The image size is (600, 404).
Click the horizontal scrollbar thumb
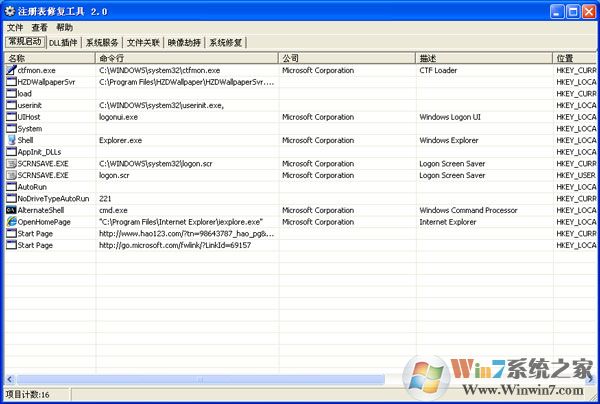click(x=201, y=380)
